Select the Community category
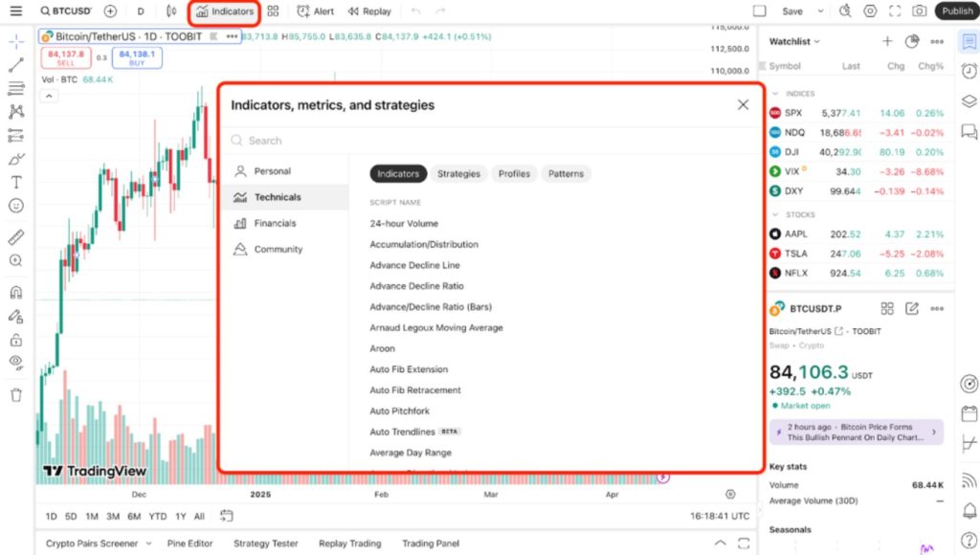 (x=285, y=249)
